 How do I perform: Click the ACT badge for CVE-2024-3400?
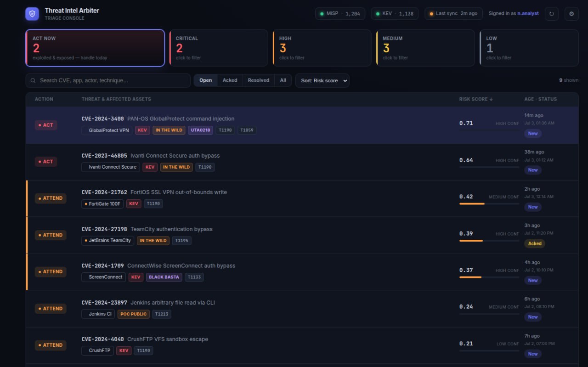click(46, 125)
